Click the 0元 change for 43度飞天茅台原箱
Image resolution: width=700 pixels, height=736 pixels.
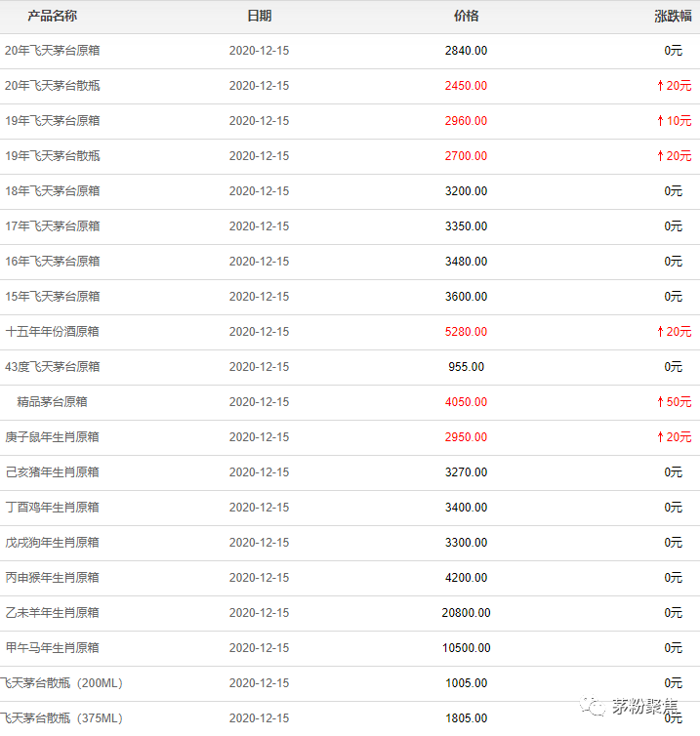tap(674, 367)
